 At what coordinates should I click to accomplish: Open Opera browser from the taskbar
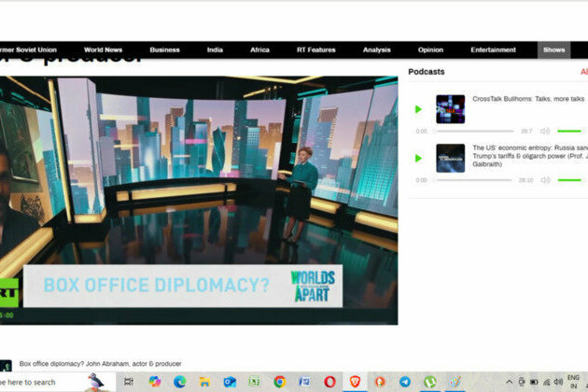coord(329,382)
